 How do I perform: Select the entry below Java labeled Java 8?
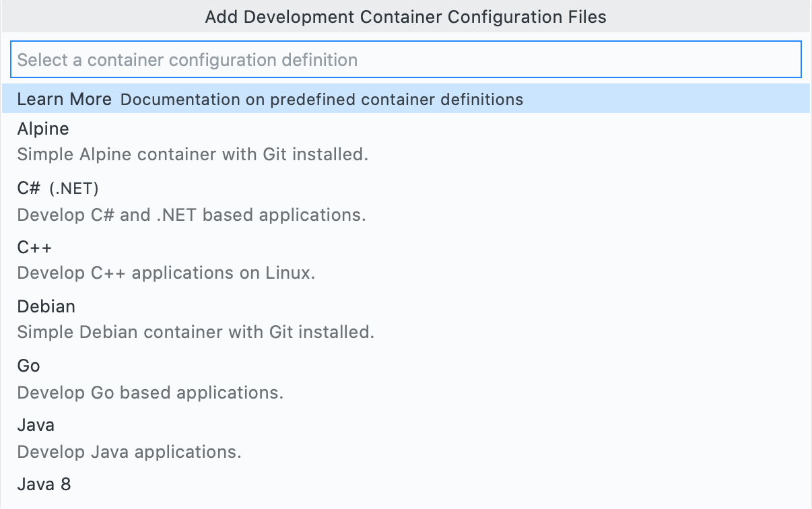[x=44, y=484]
